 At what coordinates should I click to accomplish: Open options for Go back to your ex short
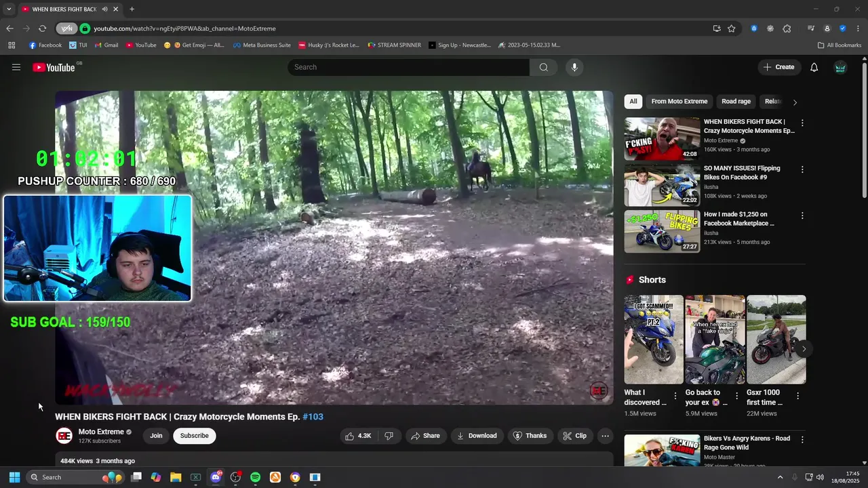[736, 396]
